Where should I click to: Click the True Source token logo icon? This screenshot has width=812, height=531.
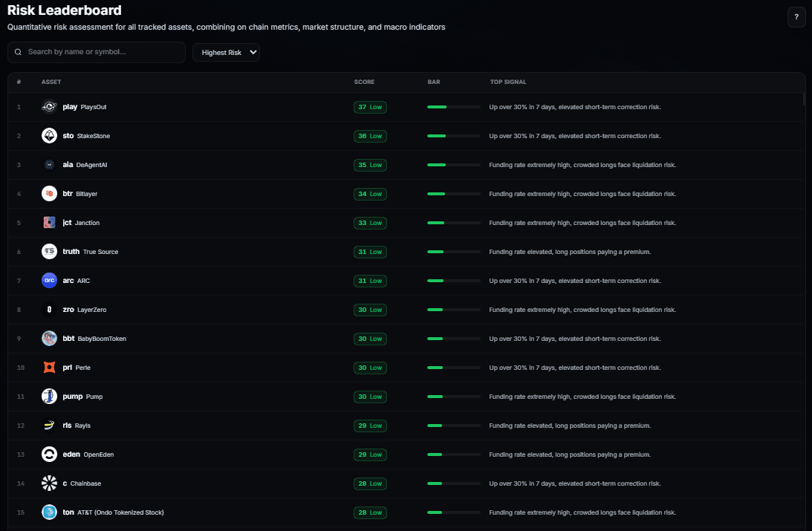(x=49, y=252)
